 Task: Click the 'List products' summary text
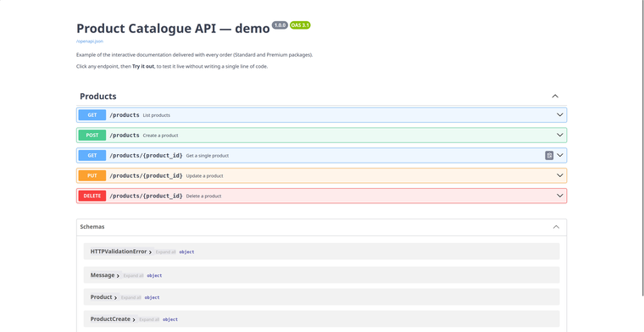tap(157, 115)
